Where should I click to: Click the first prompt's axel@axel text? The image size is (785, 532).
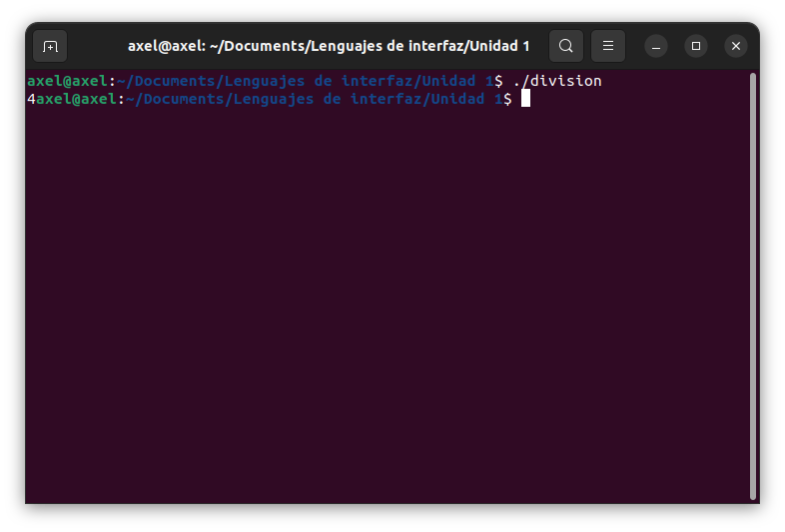[x=67, y=81]
